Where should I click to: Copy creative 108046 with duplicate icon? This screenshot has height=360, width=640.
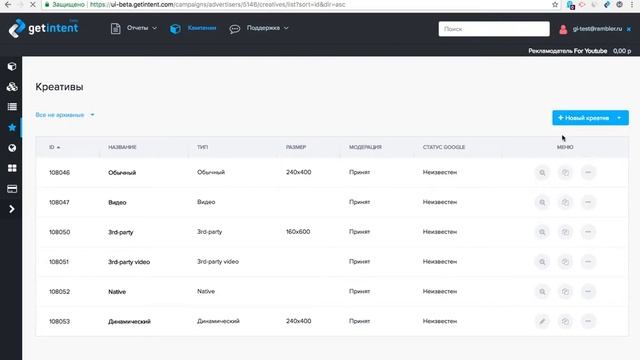pos(565,173)
